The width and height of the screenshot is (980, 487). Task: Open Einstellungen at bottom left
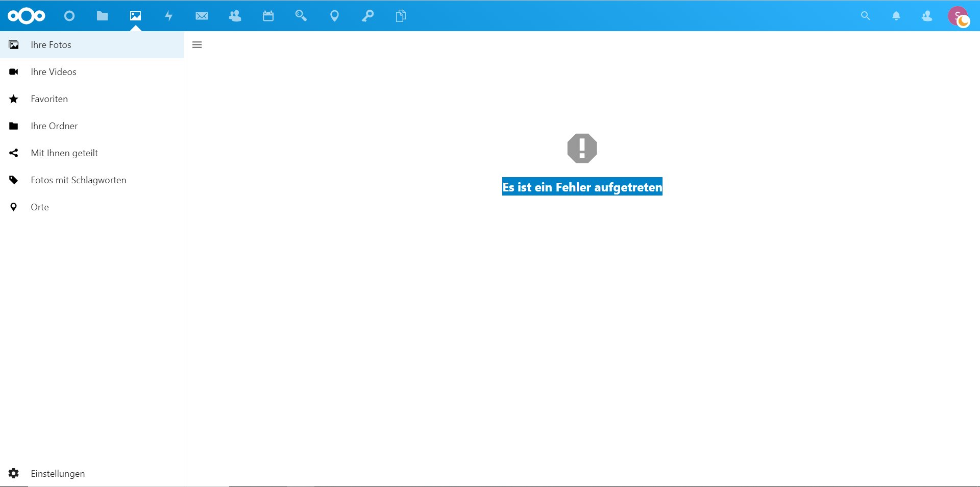(x=58, y=473)
